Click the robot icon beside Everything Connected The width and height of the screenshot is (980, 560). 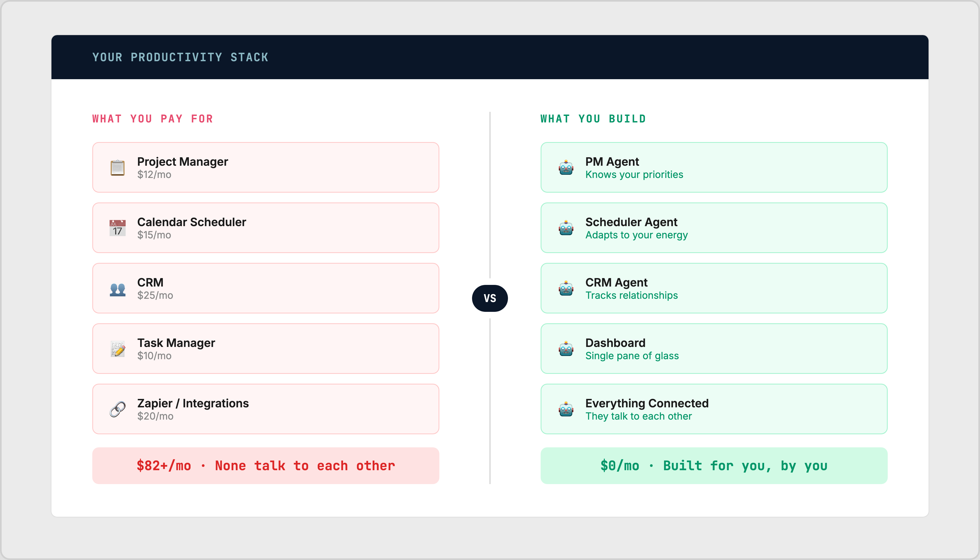566,409
